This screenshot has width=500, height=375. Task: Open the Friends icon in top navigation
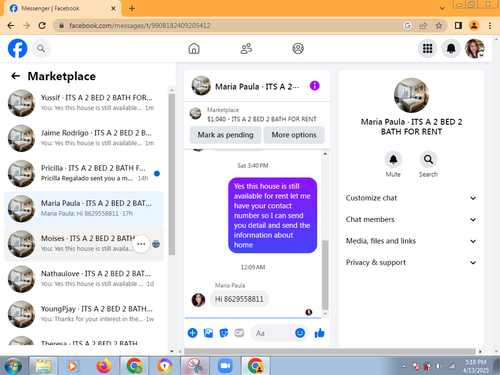click(x=246, y=49)
